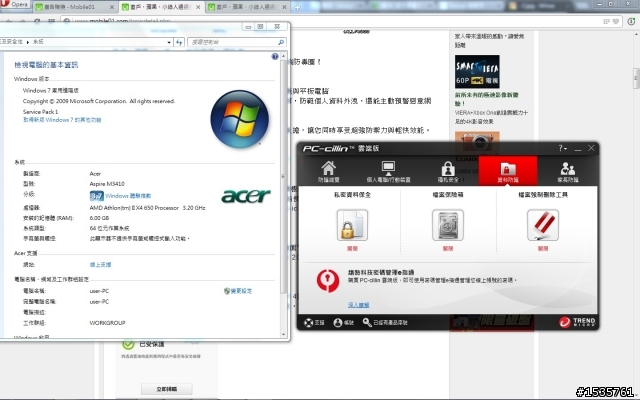Click the Windows Experience rating score badge

click(x=97, y=196)
